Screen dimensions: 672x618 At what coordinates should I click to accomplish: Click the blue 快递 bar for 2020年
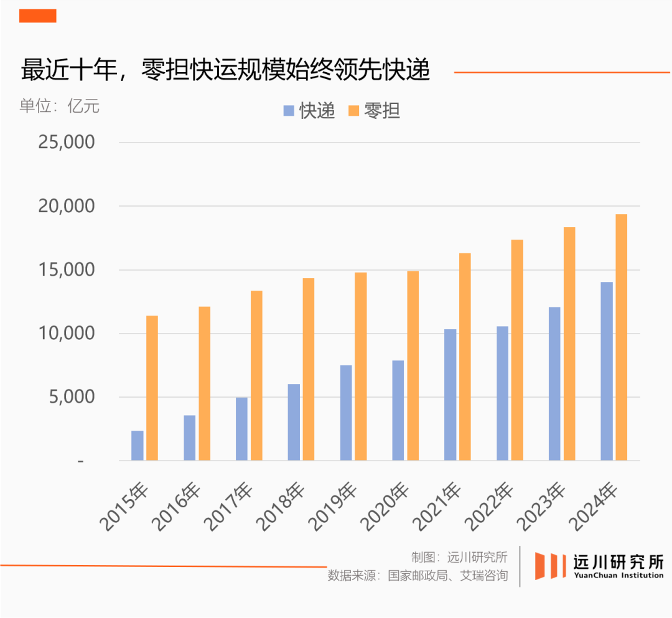[x=398, y=411]
